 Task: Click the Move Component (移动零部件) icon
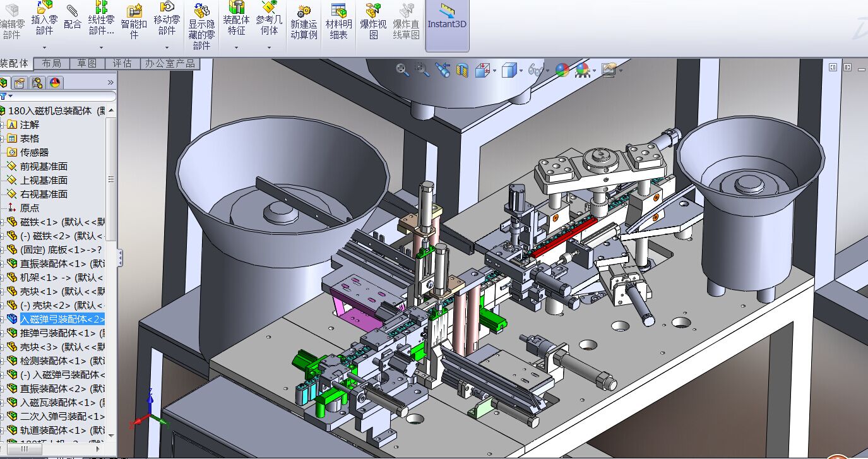click(x=167, y=7)
